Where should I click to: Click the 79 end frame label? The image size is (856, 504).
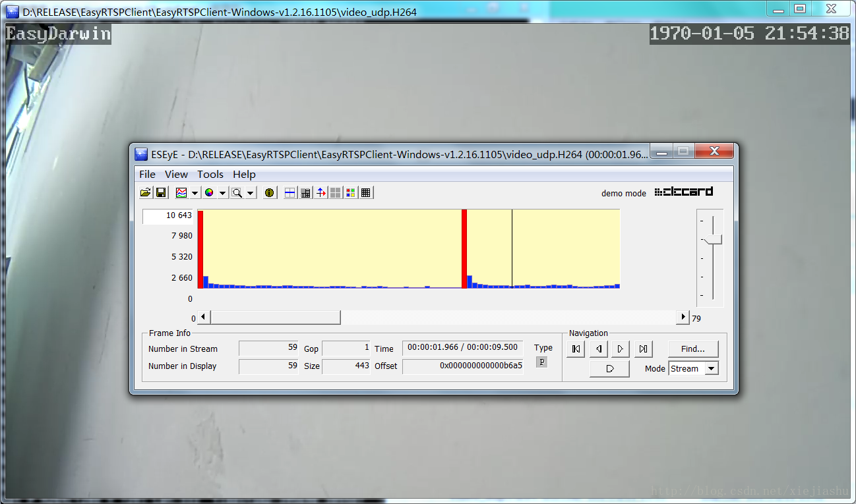[x=696, y=318]
